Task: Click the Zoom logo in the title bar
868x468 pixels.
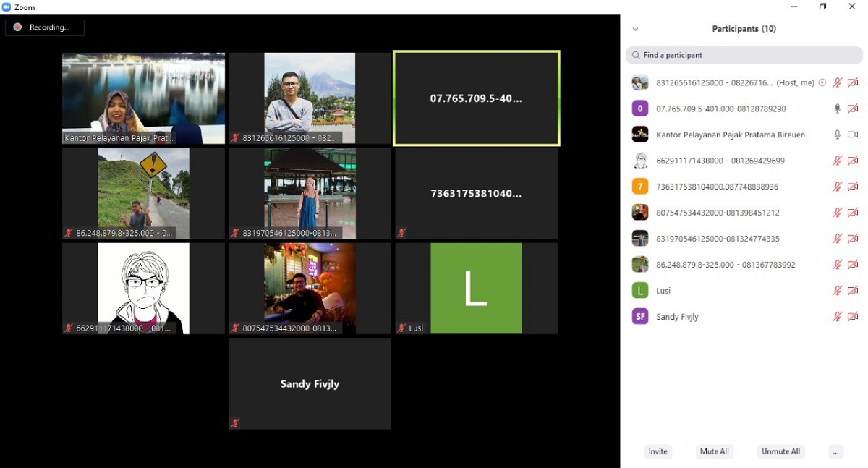Action: pyautogui.click(x=7, y=7)
